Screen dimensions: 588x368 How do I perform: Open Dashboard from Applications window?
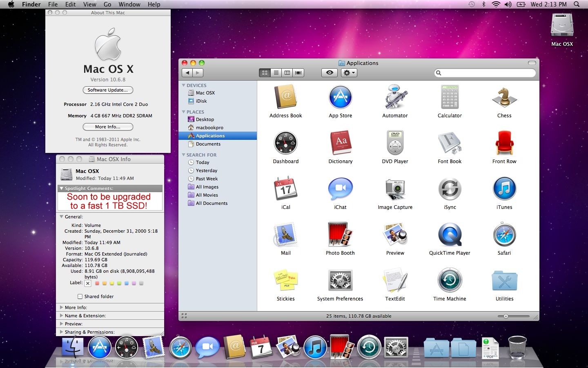tap(285, 143)
